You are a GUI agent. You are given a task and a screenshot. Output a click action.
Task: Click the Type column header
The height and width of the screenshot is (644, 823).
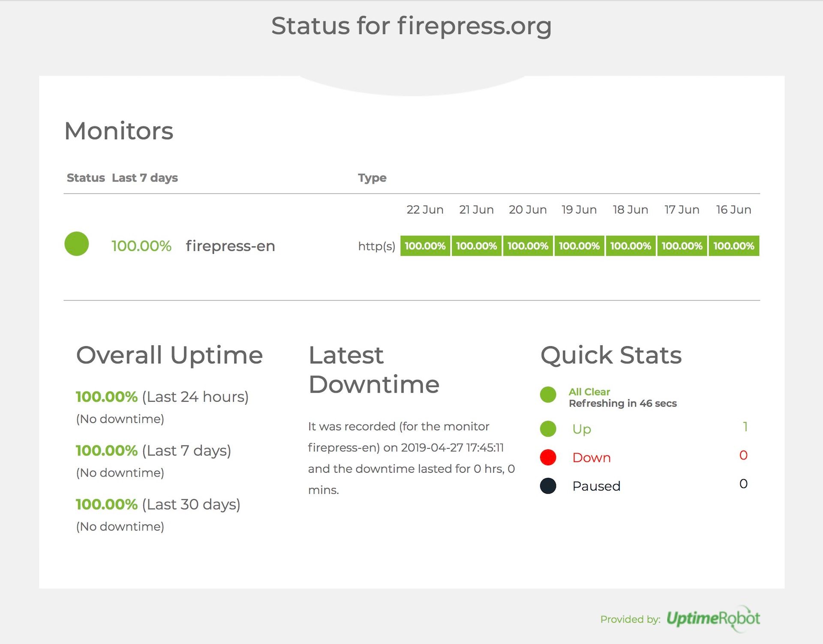click(372, 178)
